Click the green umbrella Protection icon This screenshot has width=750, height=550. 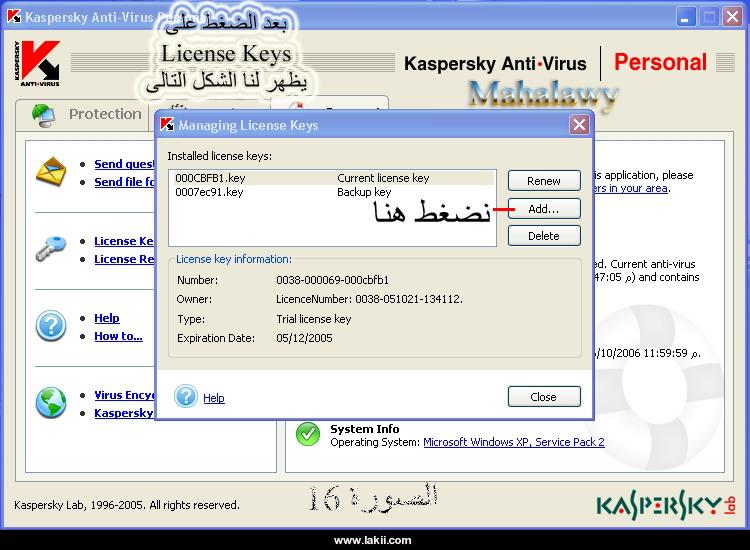click(x=44, y=115)
